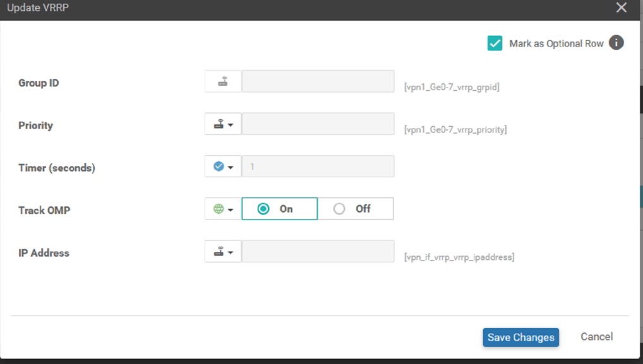Click the info icon beside Mark as Optional Row
This screenshot has height=364, width=643.
click(x=616, y=43)
